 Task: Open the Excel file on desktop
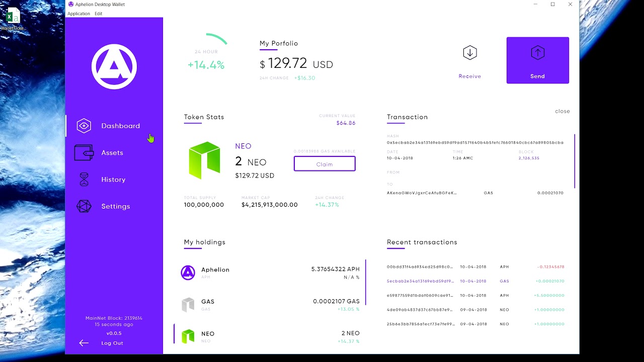(13, 19)
